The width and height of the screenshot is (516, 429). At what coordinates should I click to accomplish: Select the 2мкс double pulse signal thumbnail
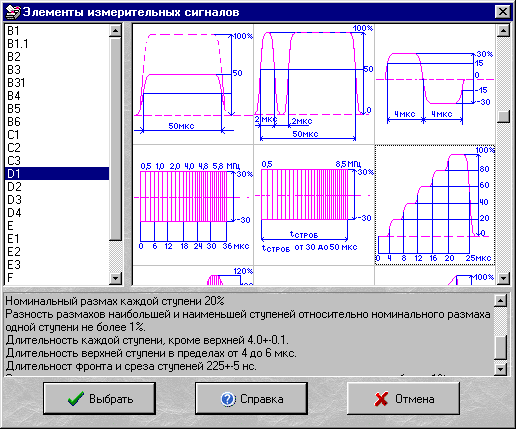click(314, 84)
